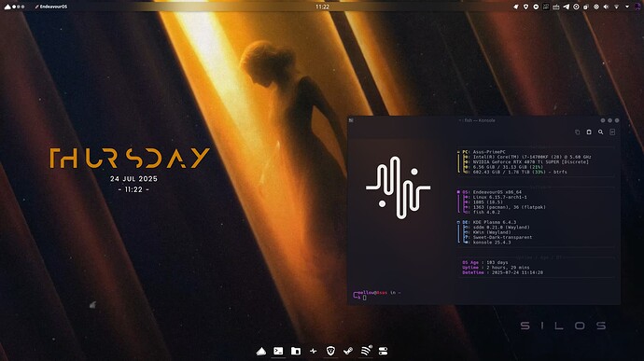Open the Wi-Fi network tray icon
This screenshot has width=644, height=361.
[x=617, y=7]
